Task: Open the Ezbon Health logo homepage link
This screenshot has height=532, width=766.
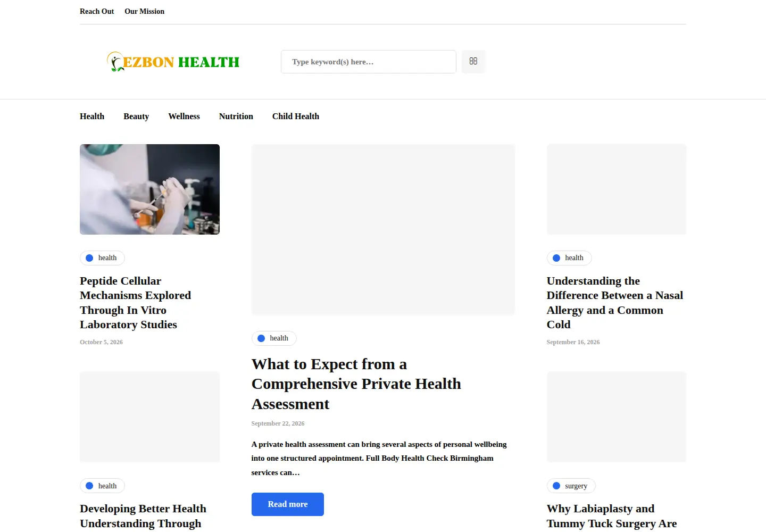Action: coord(173,62)
